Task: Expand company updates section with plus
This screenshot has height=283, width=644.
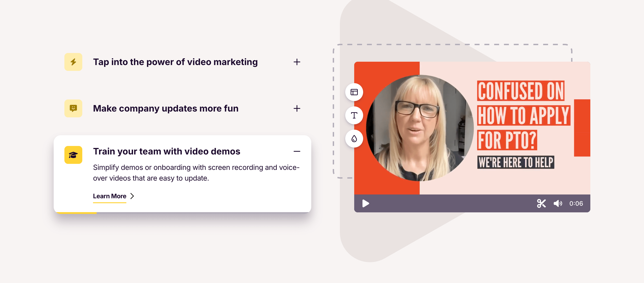Action: tap(297, 108)
